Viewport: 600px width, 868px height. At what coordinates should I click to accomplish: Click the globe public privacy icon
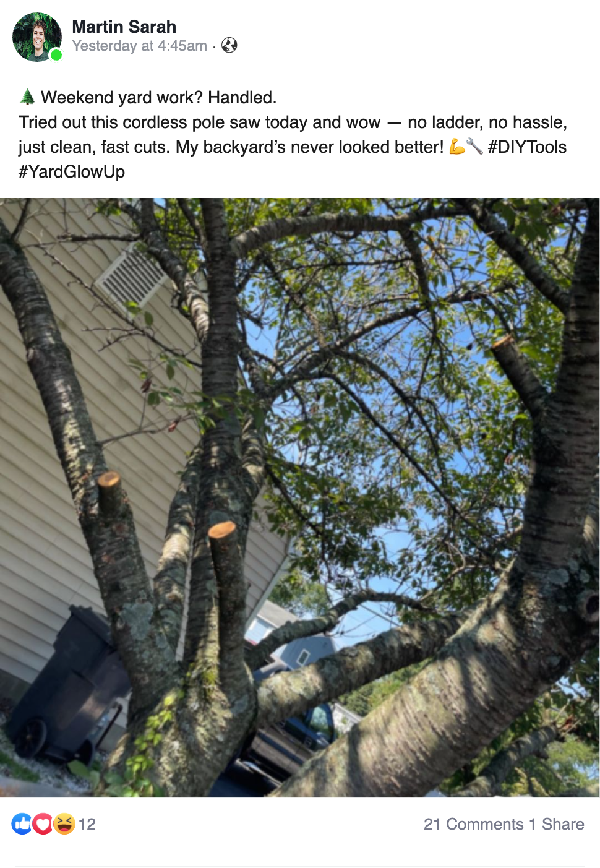(x=229, y=45)
